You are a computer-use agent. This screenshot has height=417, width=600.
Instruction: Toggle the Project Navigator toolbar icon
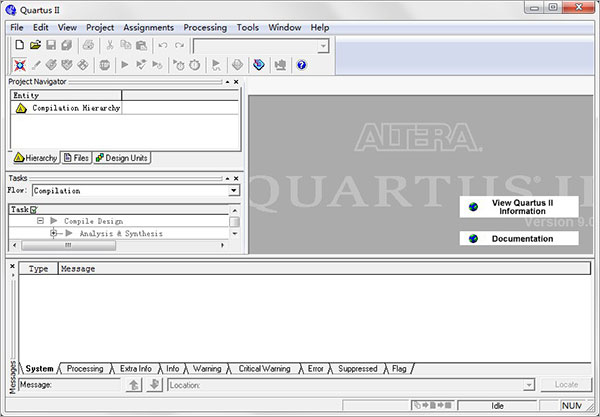(x=20, y=65)
